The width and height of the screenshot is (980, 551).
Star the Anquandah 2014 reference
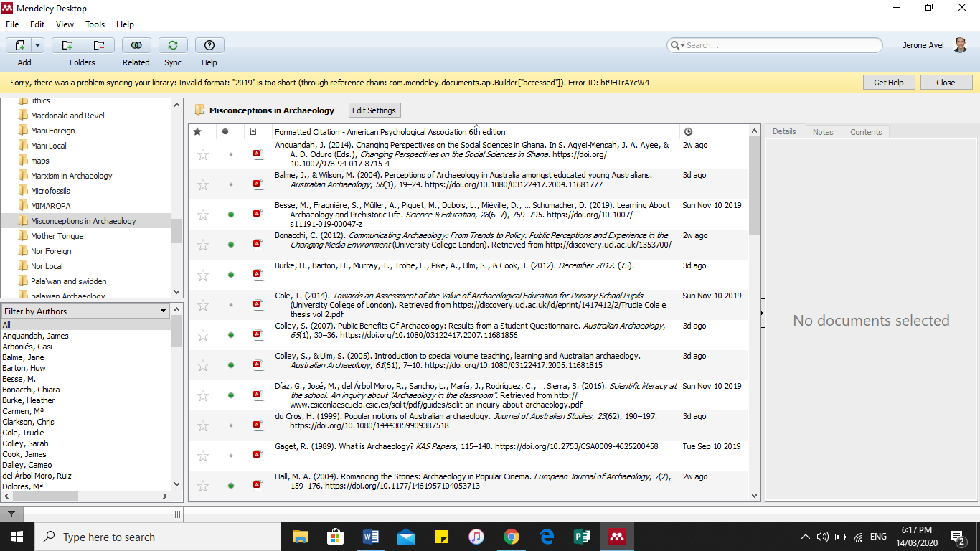coord(202,154)
